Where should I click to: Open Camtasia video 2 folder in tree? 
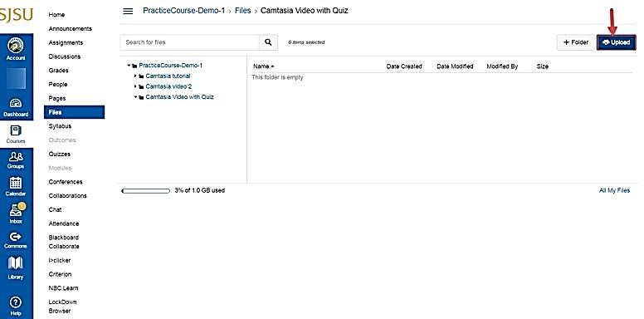[x=168, y=86]
